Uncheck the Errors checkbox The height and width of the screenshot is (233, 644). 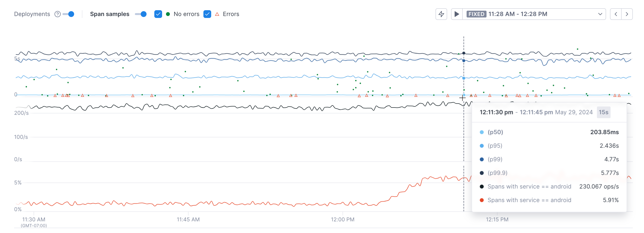[207, 14]
